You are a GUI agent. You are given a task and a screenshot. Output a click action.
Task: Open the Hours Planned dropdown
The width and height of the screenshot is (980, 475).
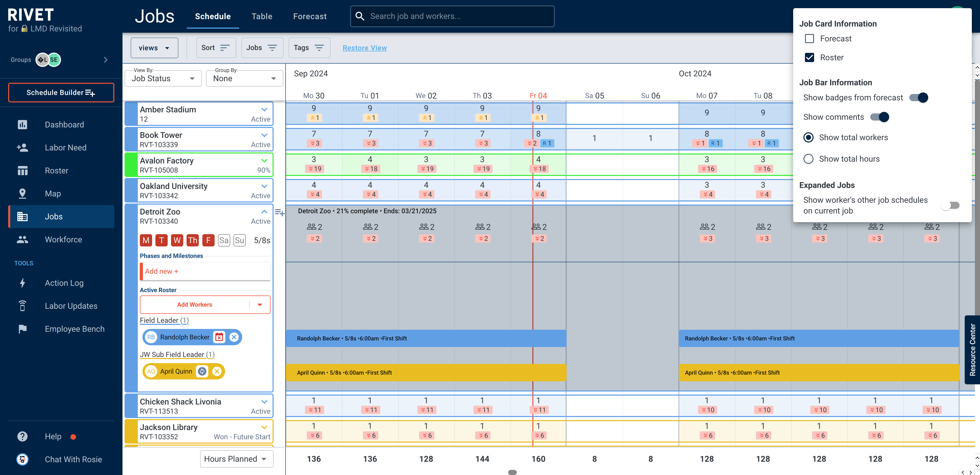point(237,459)
